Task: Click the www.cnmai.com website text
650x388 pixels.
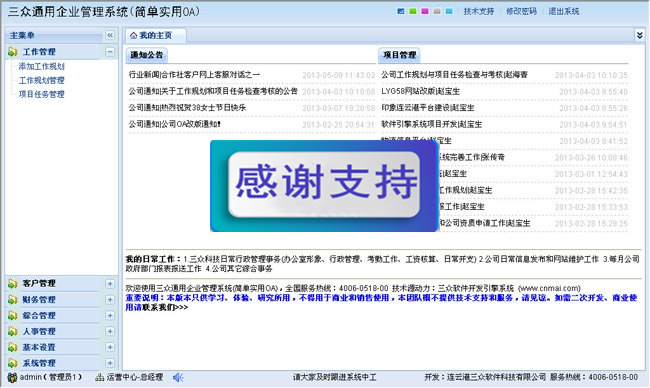Action: (549, 288)
